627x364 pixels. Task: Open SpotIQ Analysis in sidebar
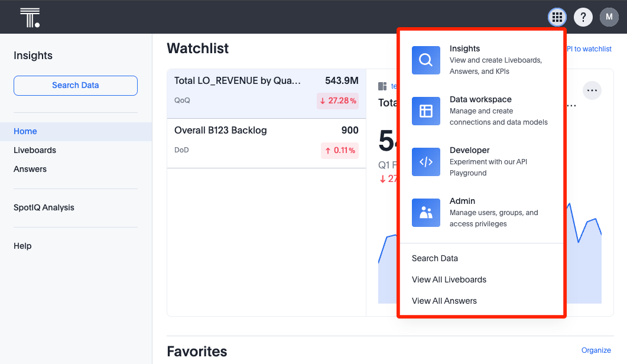tap(44, 207)
